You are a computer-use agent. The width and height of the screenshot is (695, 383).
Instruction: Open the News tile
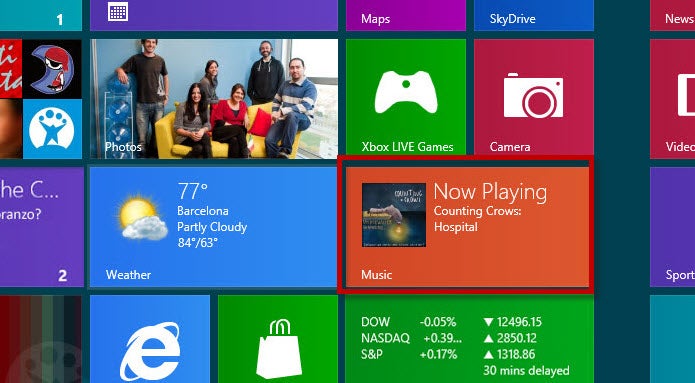pyautogui.click(x=672, y=15)
